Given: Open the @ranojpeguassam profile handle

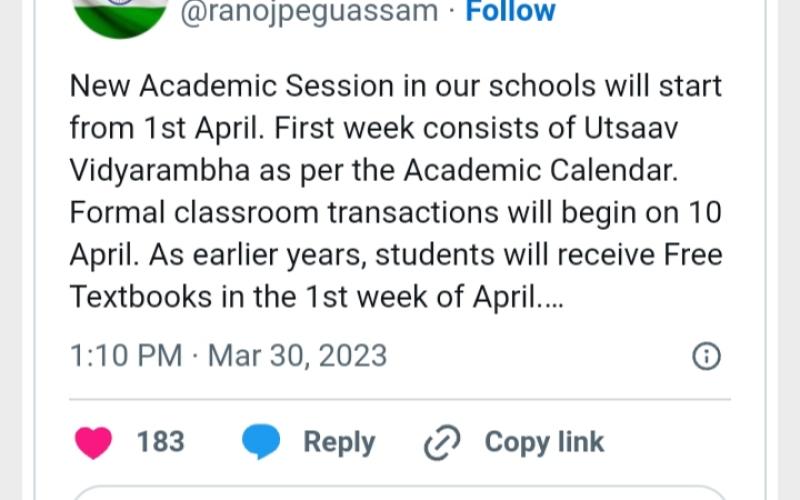Looking at the screenshot, I should point(309,12).
